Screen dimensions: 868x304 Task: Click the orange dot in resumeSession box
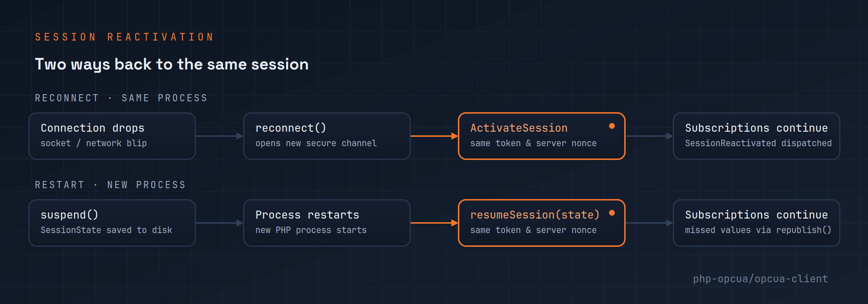point(612,213)
